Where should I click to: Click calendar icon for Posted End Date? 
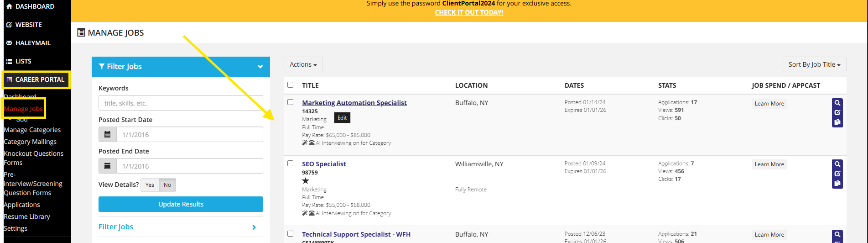coord(108,166)
